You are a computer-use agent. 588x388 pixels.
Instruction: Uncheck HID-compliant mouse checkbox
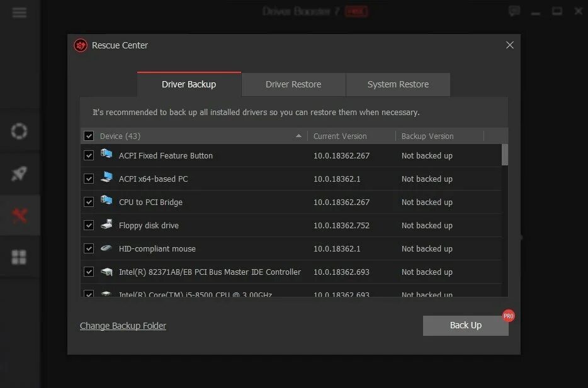tap(89, 248)
